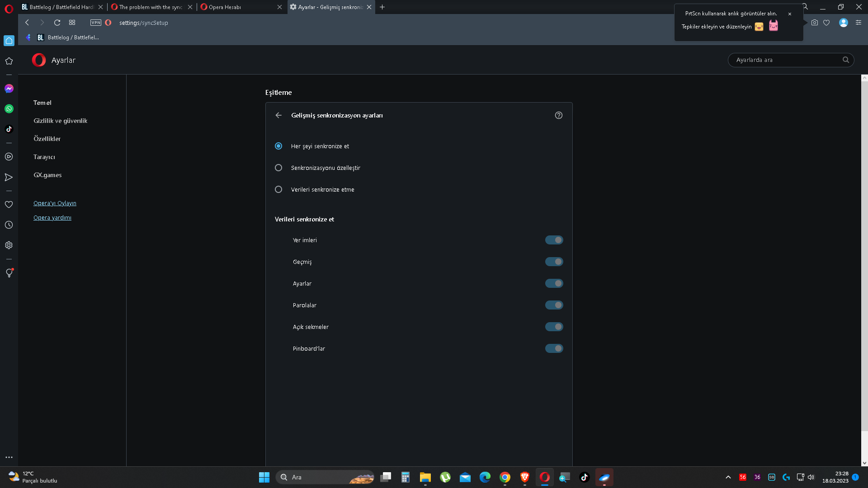Click Opera'yı Oylayın link
868x488 pixels.
(55, 203)
